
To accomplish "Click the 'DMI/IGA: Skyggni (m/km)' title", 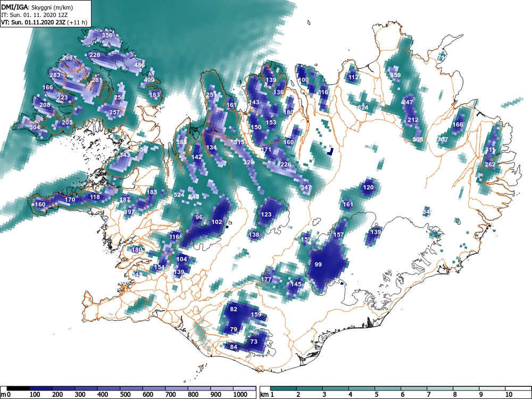I will [x=37, y=7].
